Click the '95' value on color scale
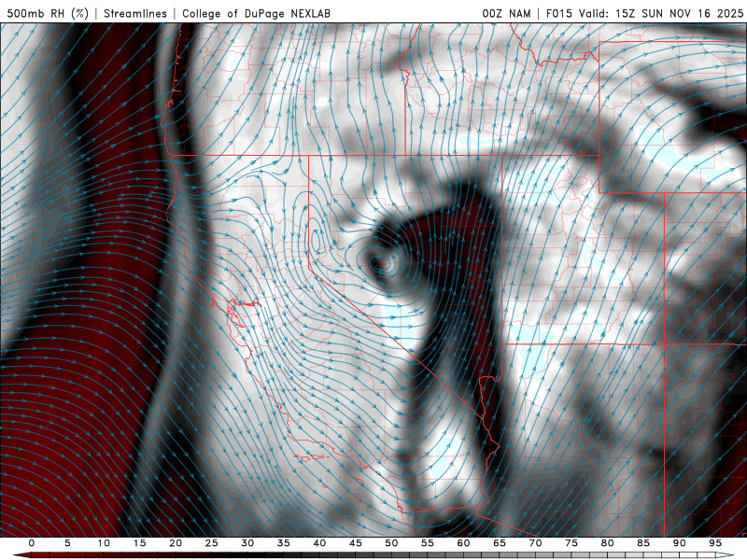 coord(715,543)
